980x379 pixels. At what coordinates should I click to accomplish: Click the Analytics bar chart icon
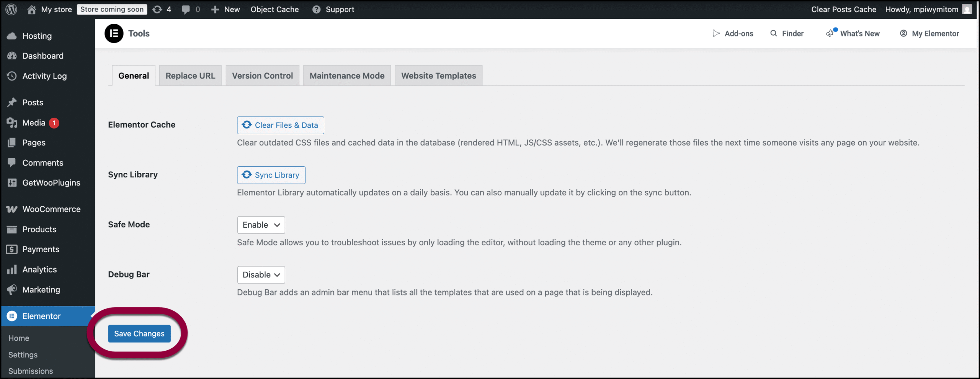[12, 269]
